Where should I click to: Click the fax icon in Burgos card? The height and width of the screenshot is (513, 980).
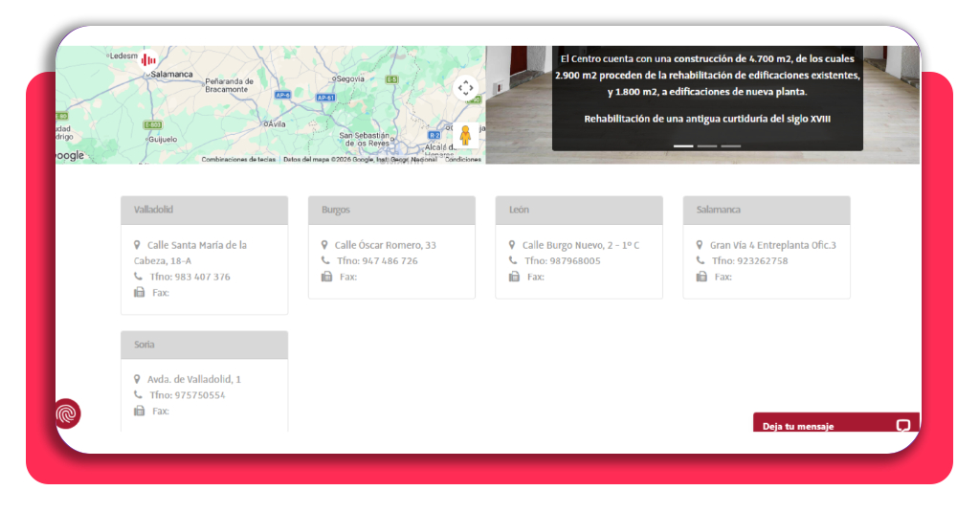click(327, 277)
